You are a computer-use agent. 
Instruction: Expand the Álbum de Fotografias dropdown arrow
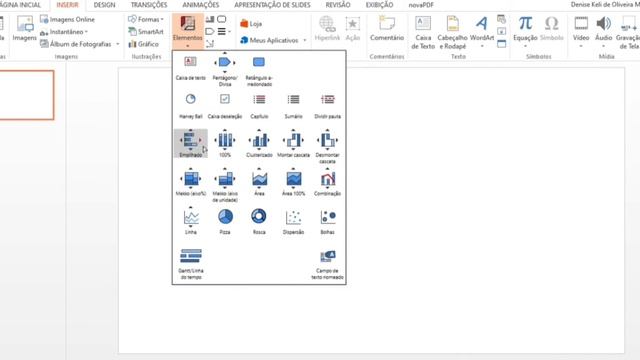click(x=118, y=44)
